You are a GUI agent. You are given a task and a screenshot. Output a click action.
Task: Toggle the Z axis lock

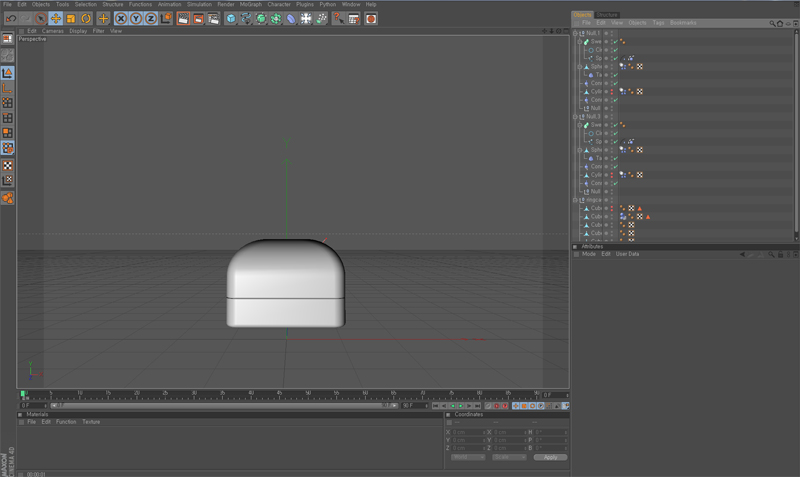151,19
